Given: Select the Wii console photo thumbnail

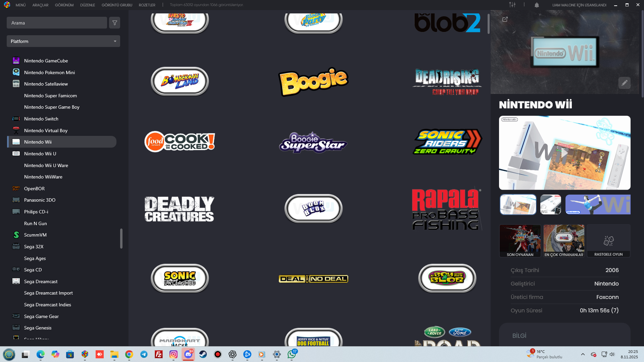Looking at the screenshot, I should [551, 204].
